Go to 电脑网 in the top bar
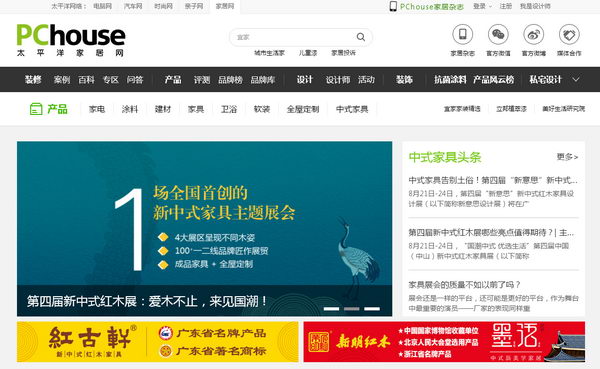 [x=103, y=6]
